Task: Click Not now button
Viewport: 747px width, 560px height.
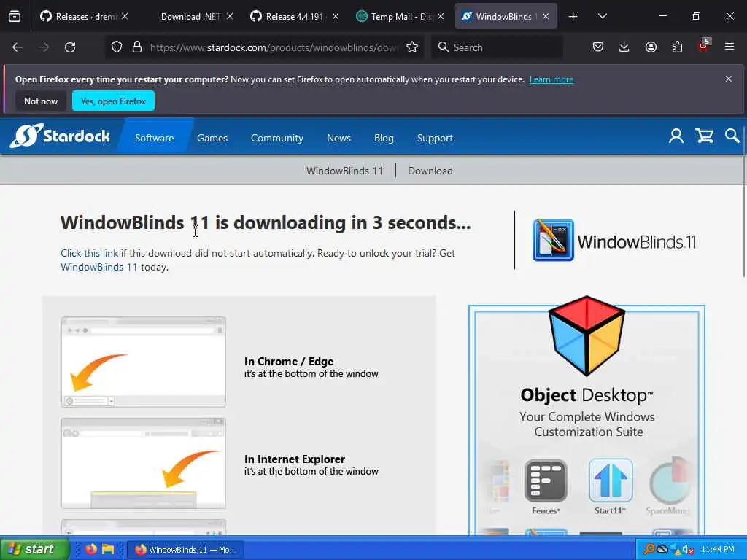Action: tap(41, 101)
